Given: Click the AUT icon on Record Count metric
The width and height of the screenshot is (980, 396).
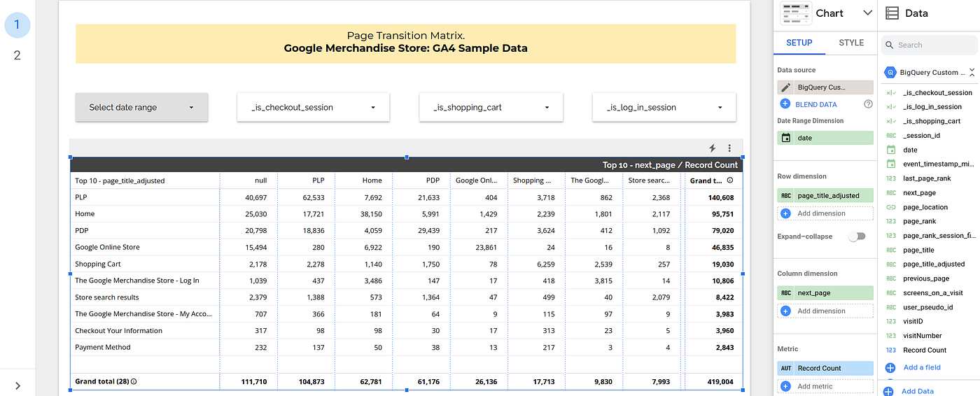Looking at the screenshot, I should click(x=786, y=368).
